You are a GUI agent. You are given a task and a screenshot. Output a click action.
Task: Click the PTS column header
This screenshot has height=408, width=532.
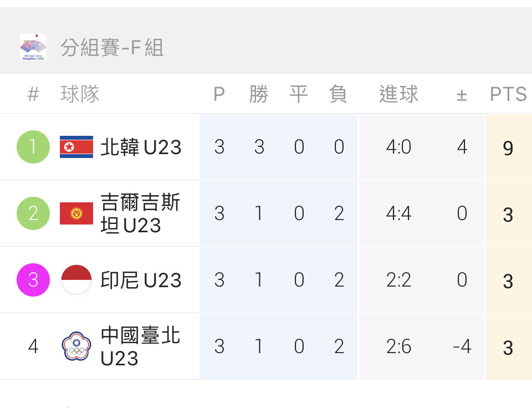click(508, 94)
